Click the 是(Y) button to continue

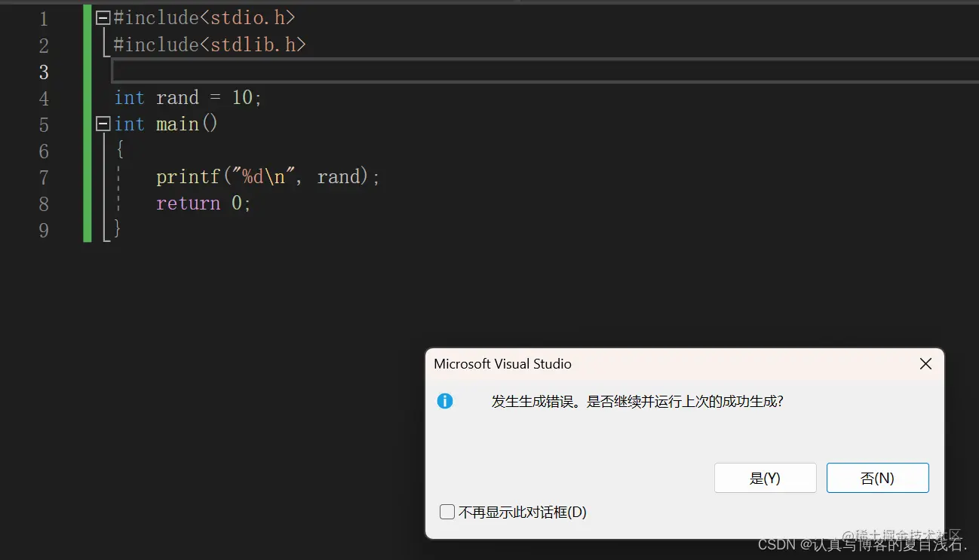(x=765, y=478)
